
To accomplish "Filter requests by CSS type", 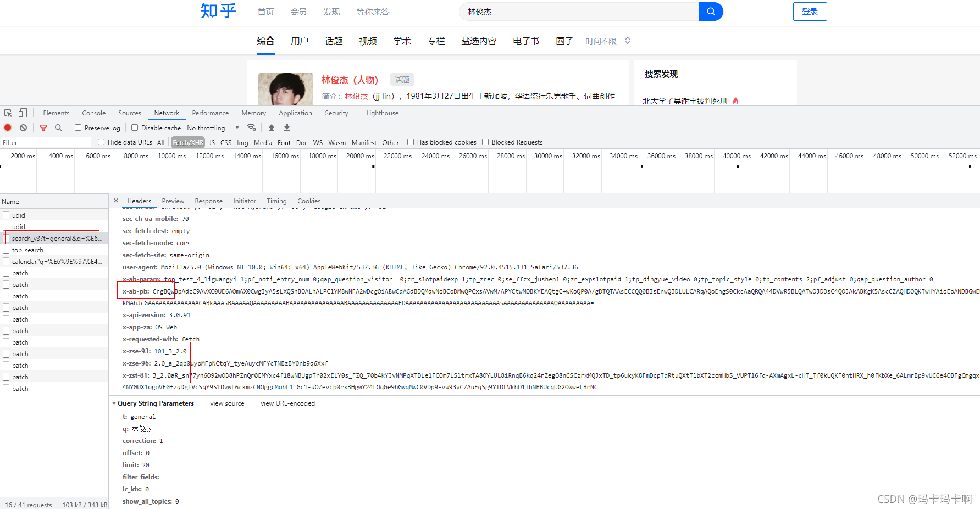I will click(x=226, y=142).
